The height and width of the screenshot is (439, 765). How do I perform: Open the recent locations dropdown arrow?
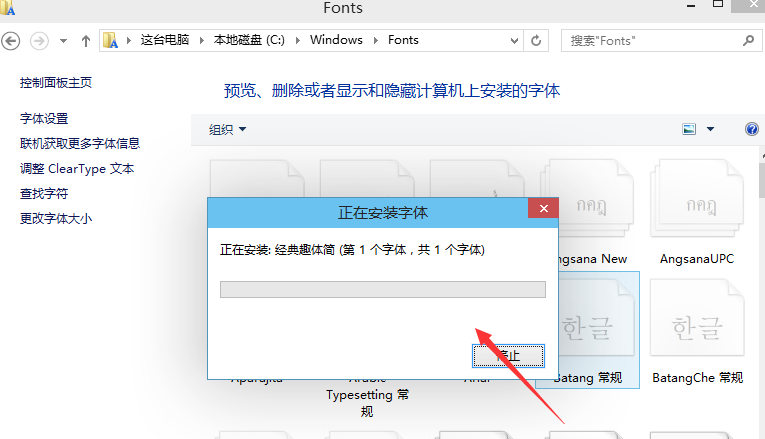tap(64, 41)
